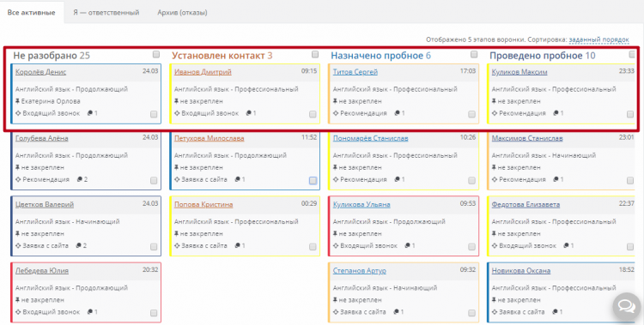Click comment icon on Голубева Алёна card
This screenshot has width=644, height=325.
point(80,179)
